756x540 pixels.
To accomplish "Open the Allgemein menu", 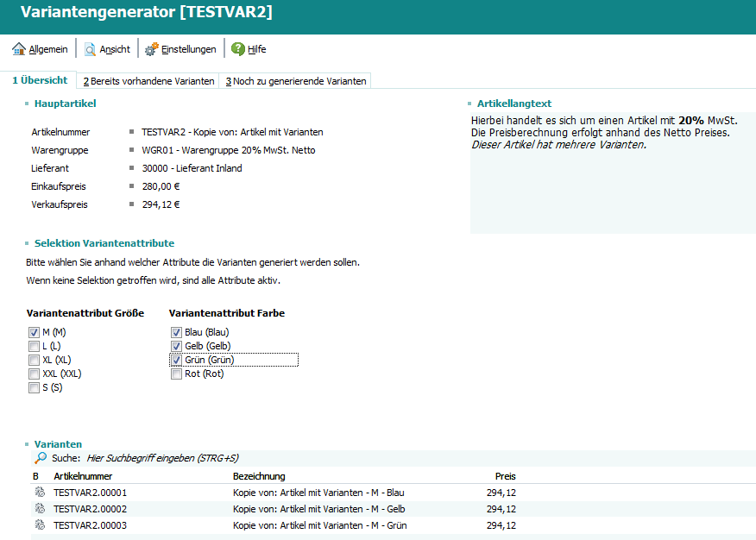I will 48,49.
